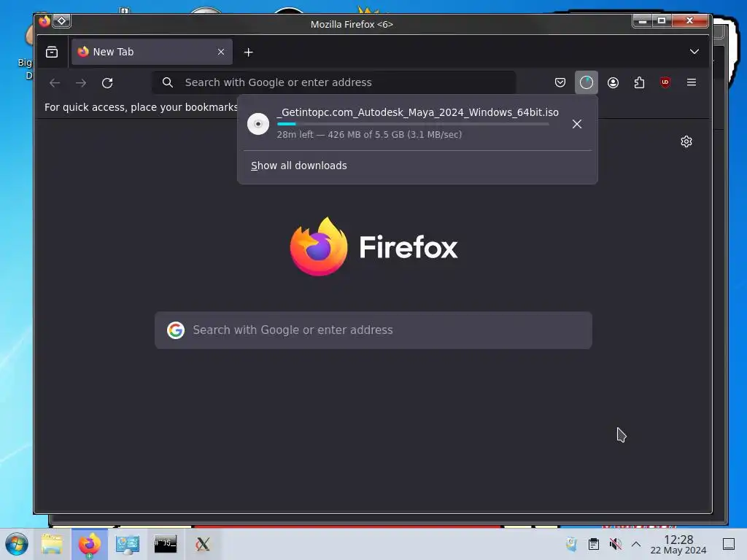Open a new tab with plus button

pyautogui.click(x=248, y=52)
